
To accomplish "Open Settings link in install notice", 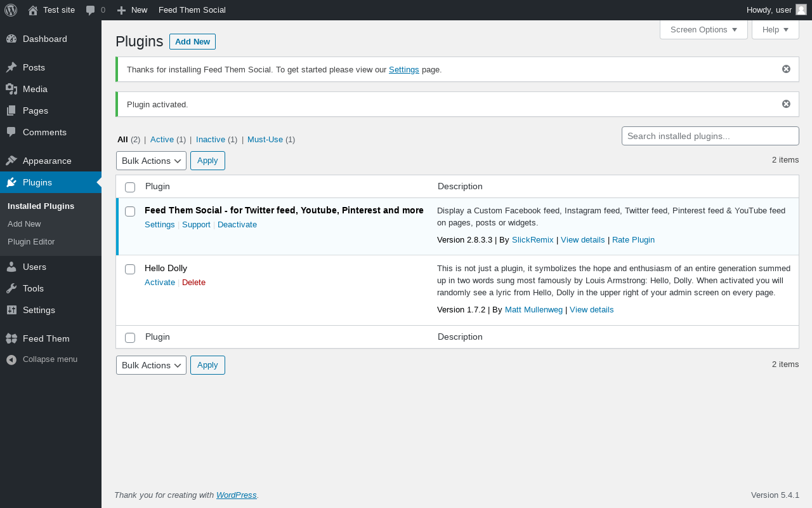I will coord(404,70).
